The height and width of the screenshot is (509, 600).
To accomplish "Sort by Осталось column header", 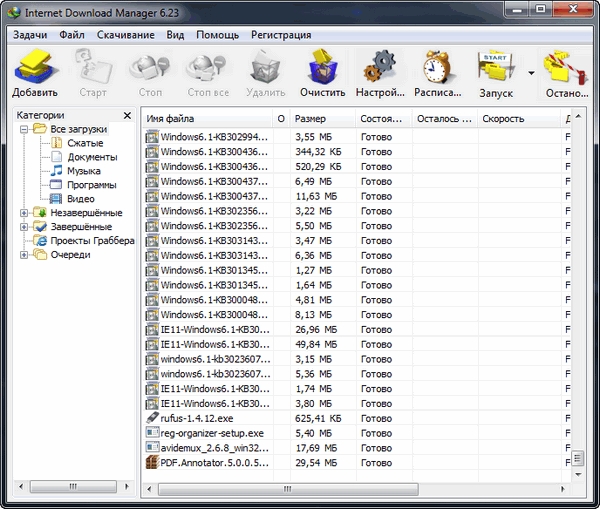I will click(x=445, y=119).
